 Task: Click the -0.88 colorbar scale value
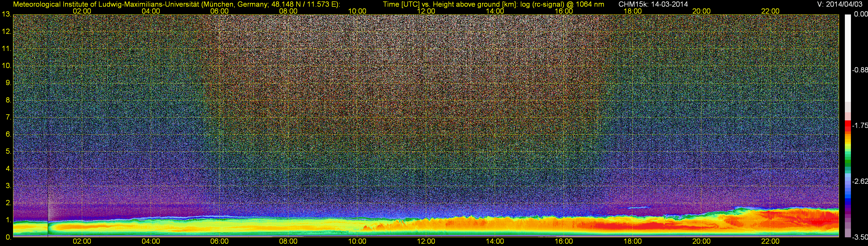860,70
